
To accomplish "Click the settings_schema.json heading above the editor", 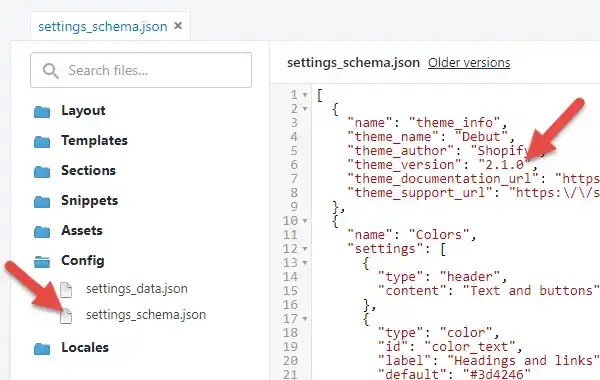I will pos(354,62).
